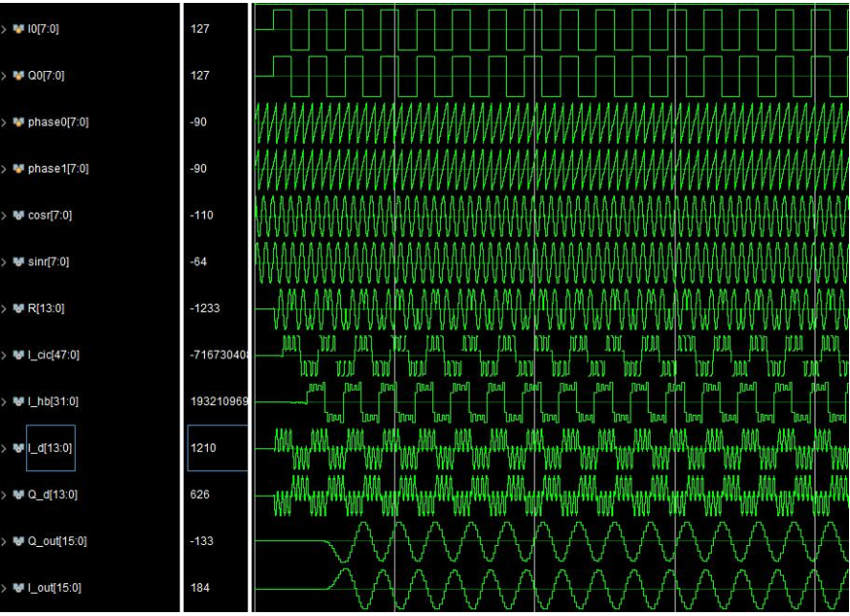
Task: Click the bus icon beside Q0[7:0]
Action: (18, 76)
